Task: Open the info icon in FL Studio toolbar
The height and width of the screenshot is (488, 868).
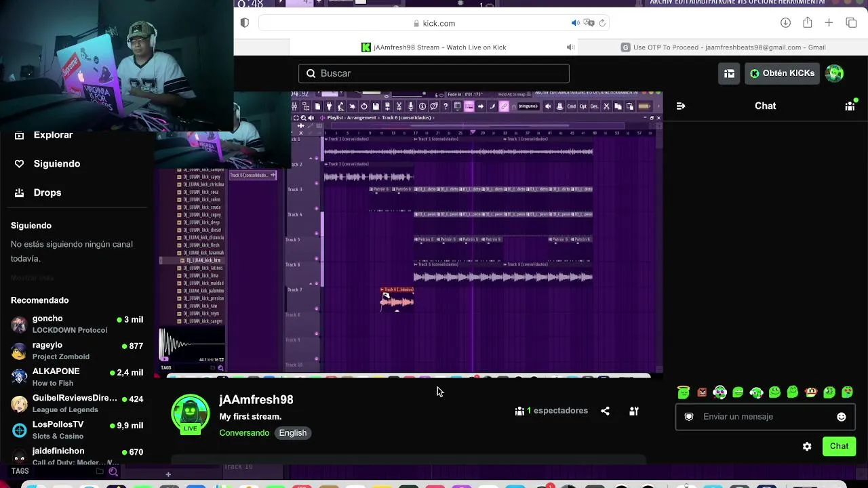Action: coord(422,106)
